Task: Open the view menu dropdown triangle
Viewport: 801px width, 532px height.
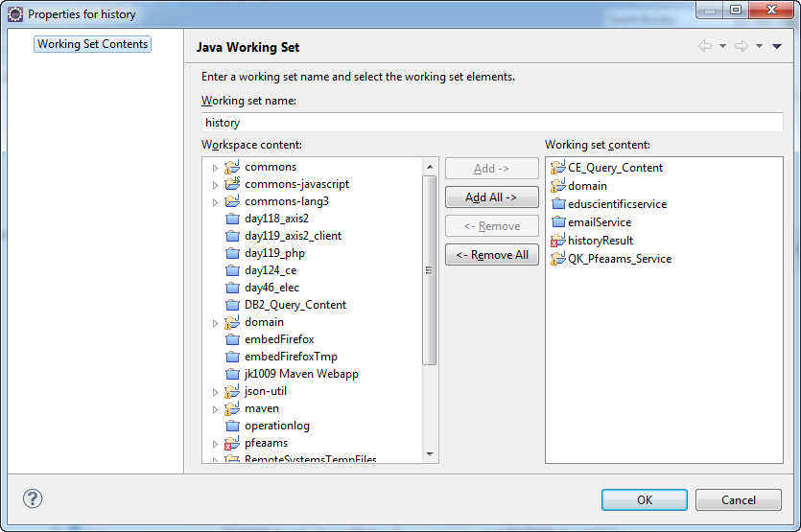Action: (x=777, y=46)
